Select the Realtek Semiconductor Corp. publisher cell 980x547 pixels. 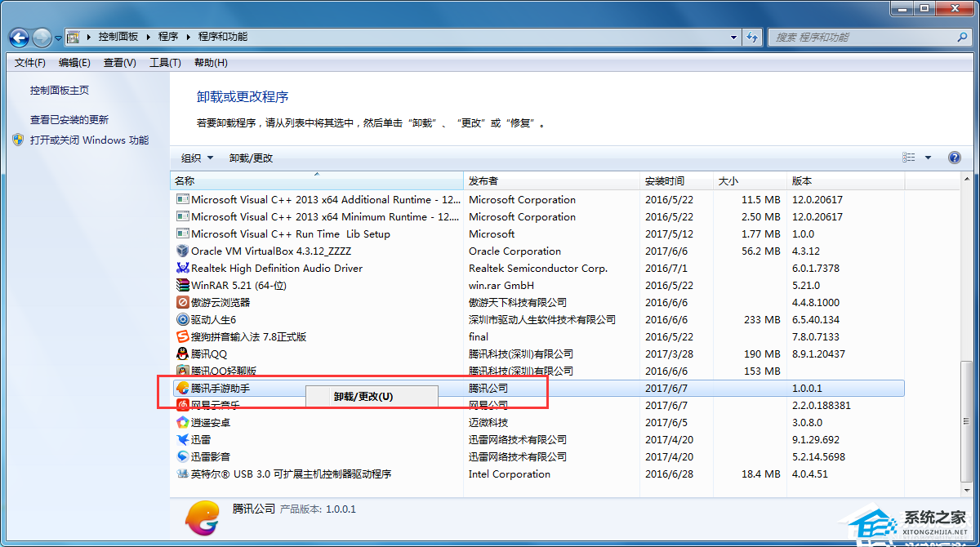pos(538,269)
